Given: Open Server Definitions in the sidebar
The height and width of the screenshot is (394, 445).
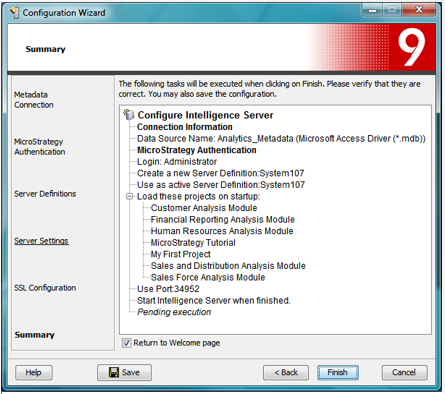Looking at the screenshot, I should 45,194.
